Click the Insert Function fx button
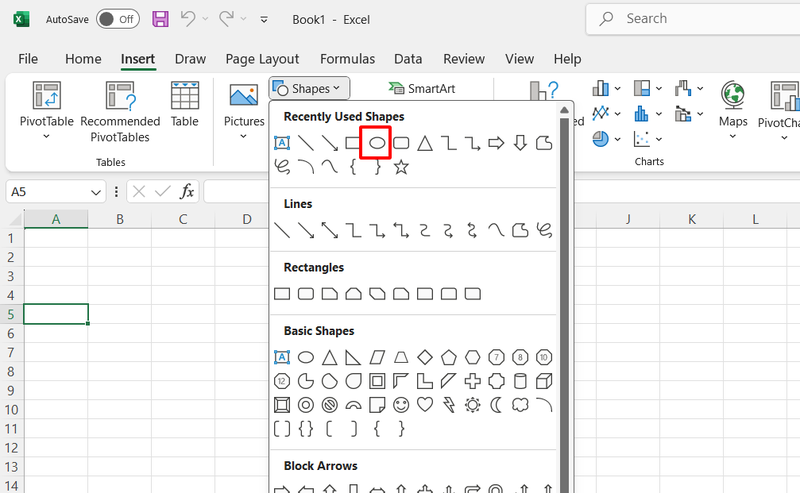This screenshot has width=800, height=493. [x=187, y=191]
